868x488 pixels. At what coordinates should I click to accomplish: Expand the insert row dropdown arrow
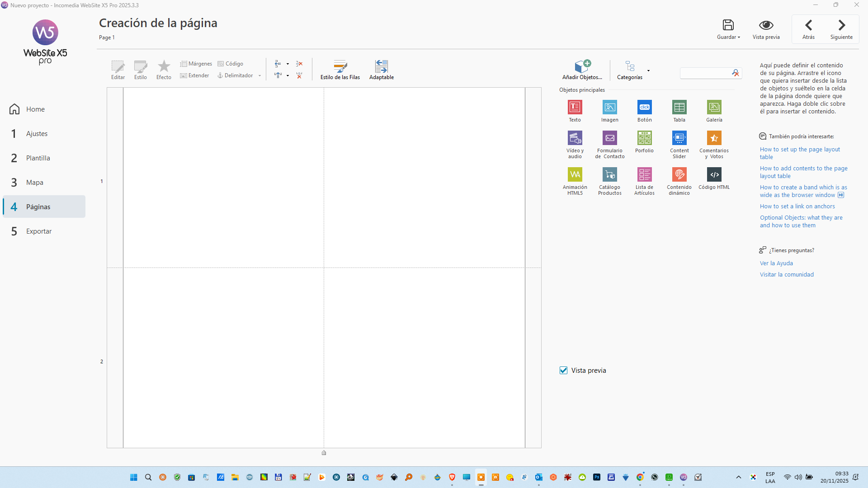point(288,64)
